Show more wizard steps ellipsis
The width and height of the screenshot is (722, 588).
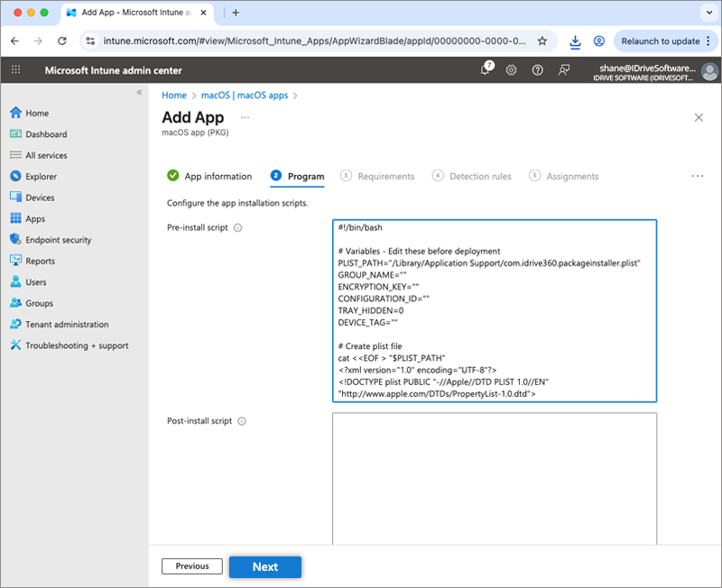[697, 176]
